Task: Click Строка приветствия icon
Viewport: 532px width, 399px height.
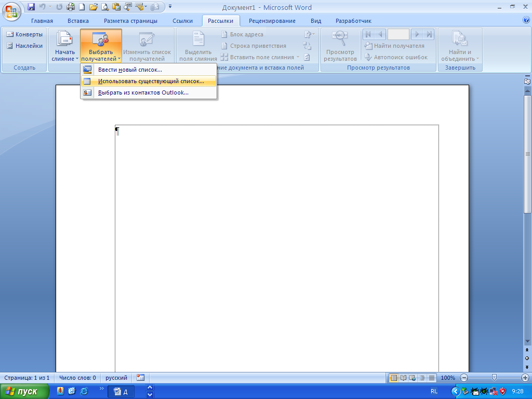Action: coord(224,46)
